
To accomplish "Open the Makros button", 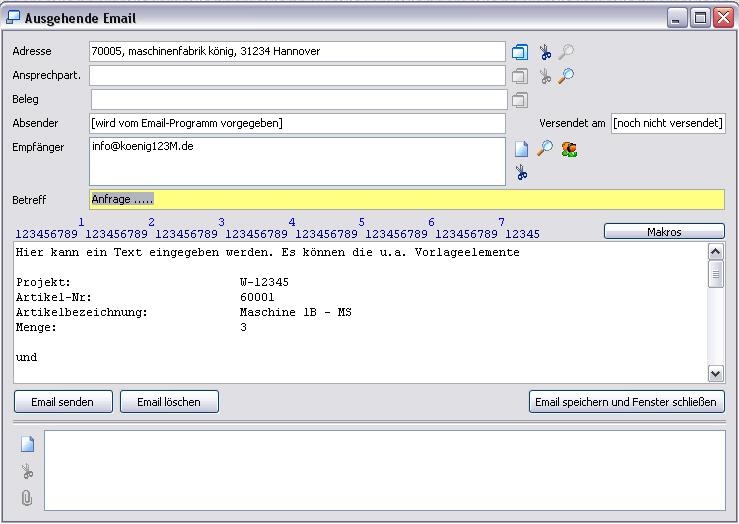I will 664,232.
